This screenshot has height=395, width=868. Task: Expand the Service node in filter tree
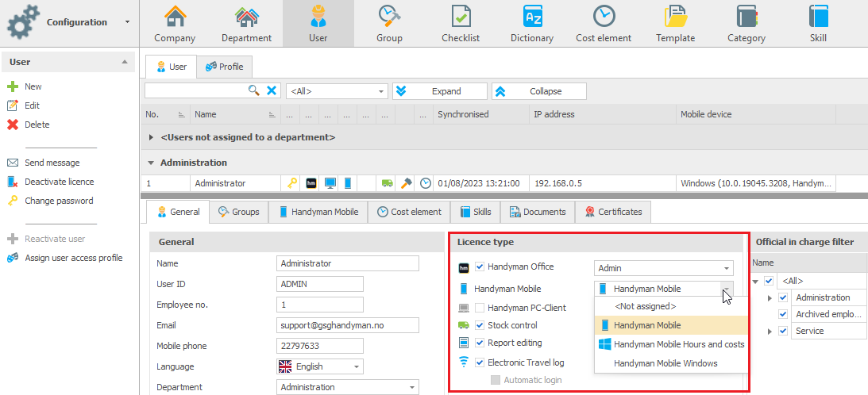pos(770,332)
